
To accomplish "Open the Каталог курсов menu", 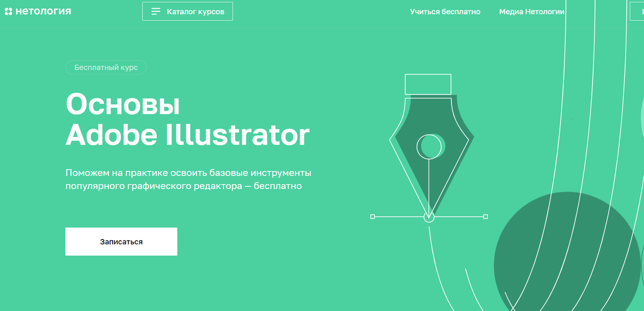I will pyautogui.click(x=187, y=11).
